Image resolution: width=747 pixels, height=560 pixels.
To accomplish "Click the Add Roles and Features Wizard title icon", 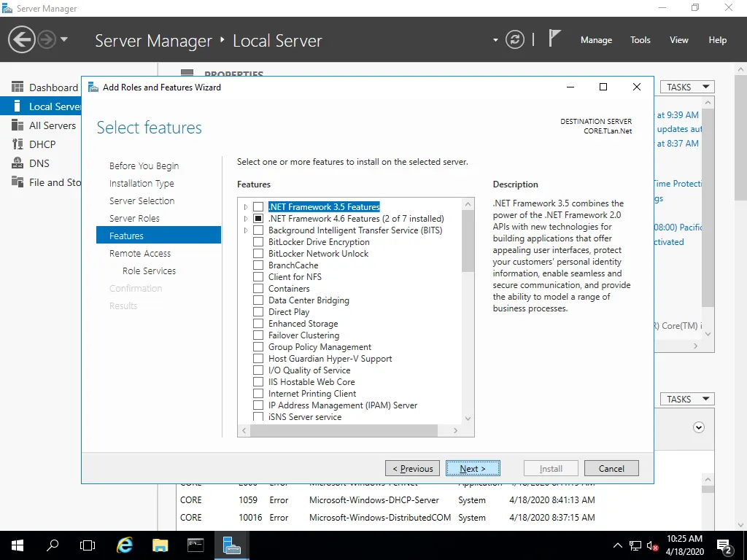I will click(93, 87).
